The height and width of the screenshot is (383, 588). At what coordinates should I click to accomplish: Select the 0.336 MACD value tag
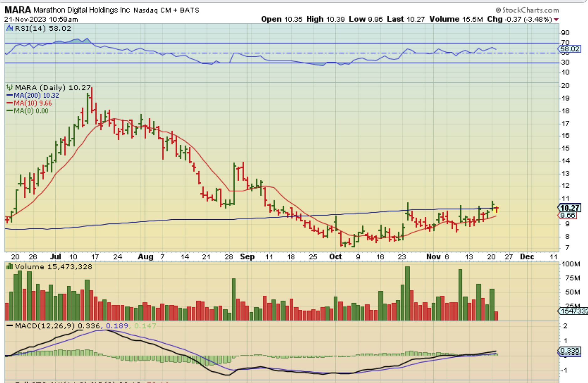[570, 350]
